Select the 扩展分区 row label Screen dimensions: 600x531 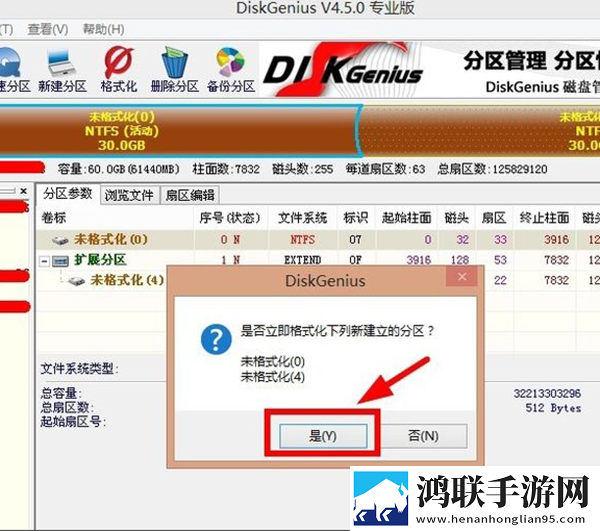tap(100, 260)
